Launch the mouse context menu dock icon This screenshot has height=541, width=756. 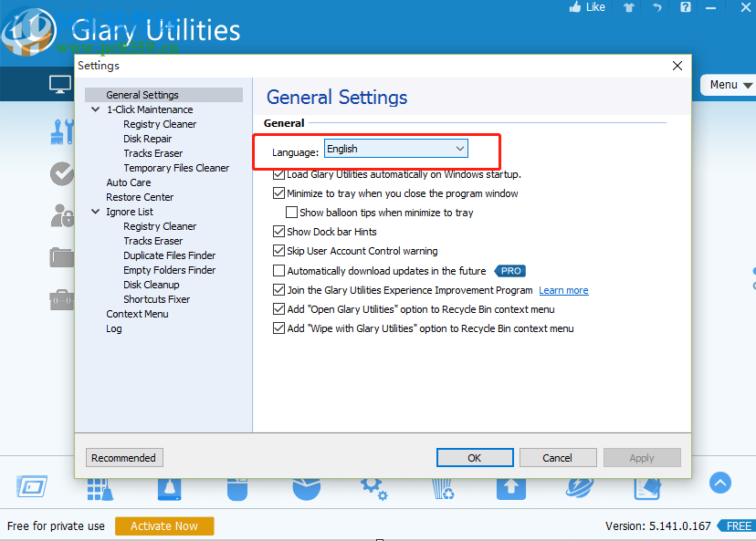[x=237, y=489]
